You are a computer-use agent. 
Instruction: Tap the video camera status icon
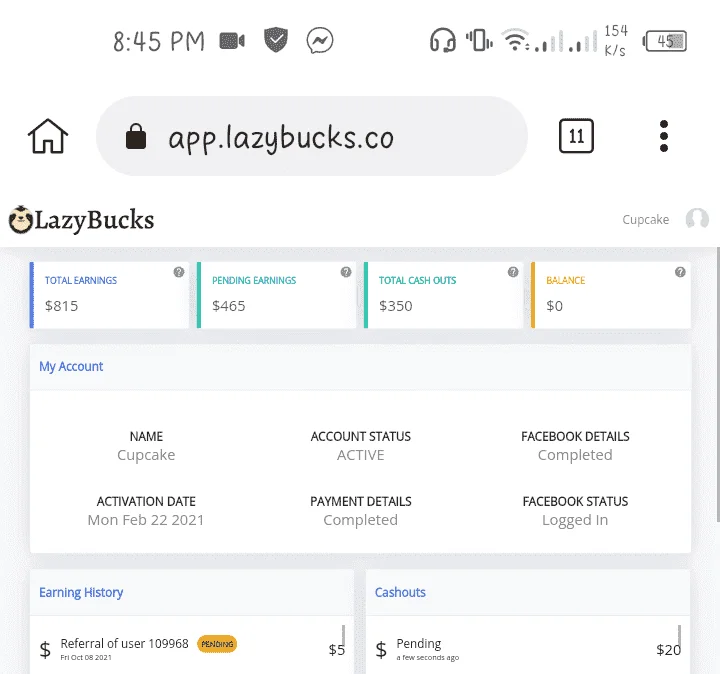pyautogui.click(x=232, y=41)
